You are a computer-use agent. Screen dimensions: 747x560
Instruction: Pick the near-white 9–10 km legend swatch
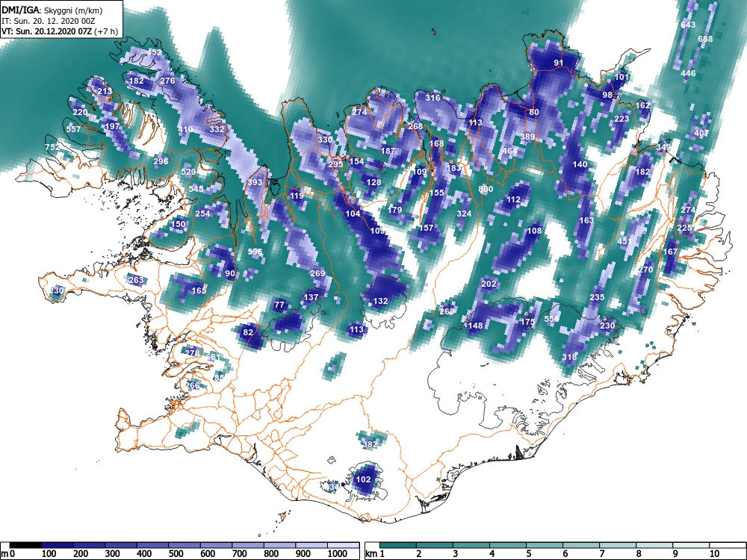pyautogui.click(x=691, y=546)
